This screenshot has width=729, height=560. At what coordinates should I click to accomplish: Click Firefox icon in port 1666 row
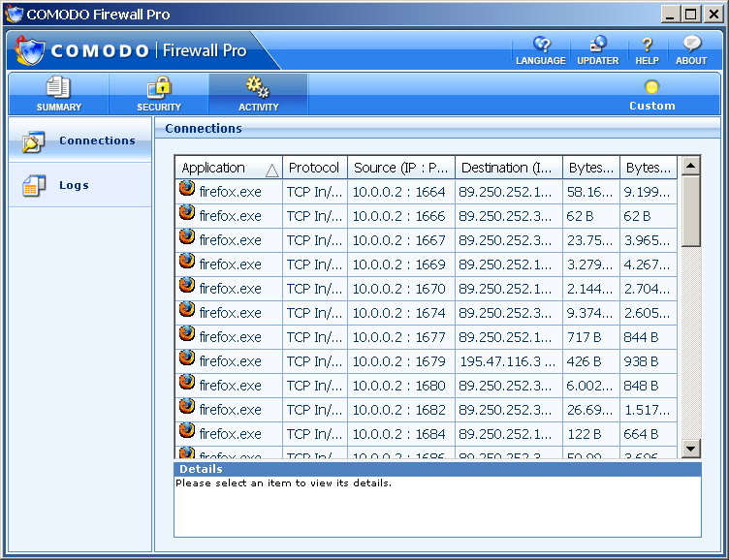tap(187, 213)
